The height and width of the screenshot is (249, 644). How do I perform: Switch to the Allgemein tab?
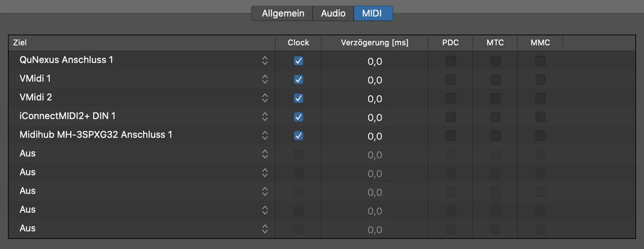point(282,13)
